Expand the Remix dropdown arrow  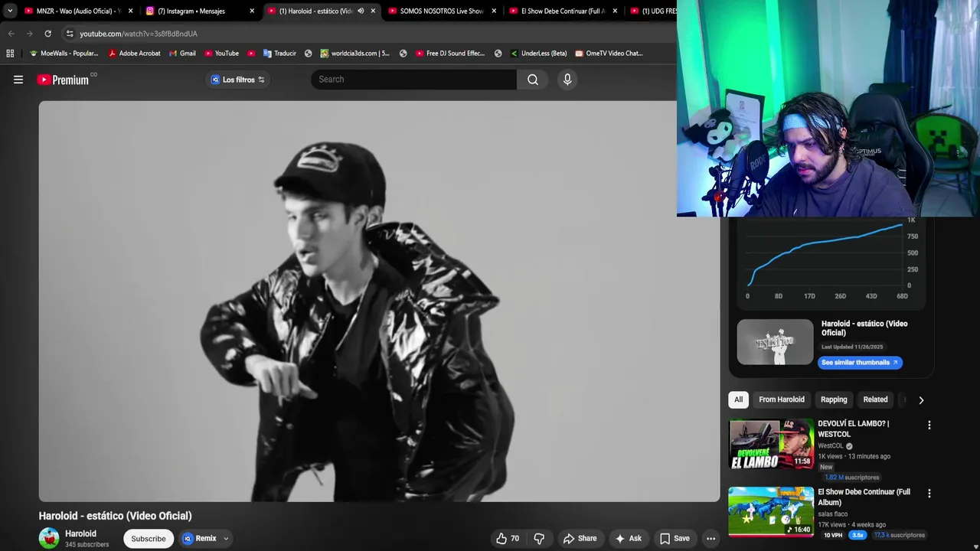226,539
